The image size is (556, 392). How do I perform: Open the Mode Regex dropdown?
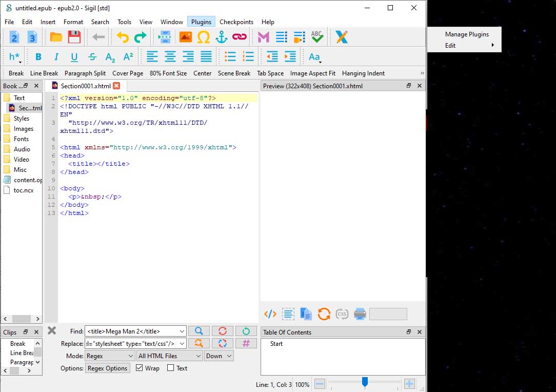(110, 356)
